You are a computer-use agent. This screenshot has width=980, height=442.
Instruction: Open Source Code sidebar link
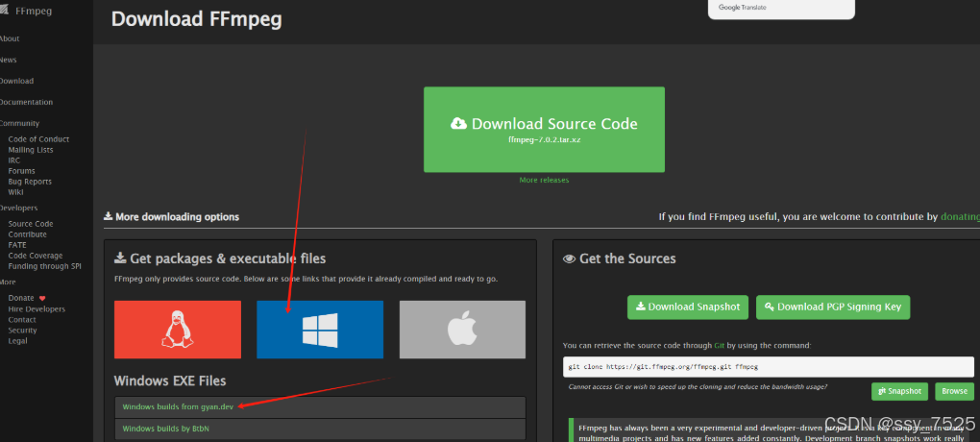click(31, 224)
